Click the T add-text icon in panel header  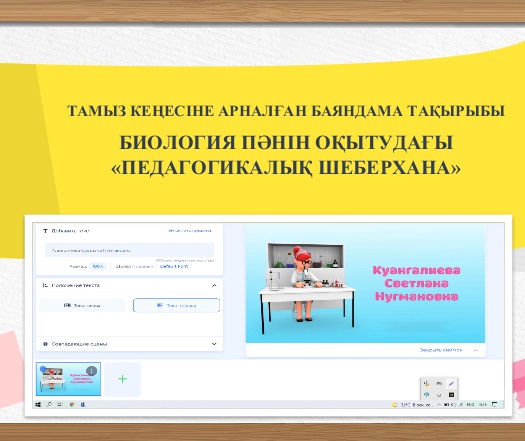pos(45,231)
